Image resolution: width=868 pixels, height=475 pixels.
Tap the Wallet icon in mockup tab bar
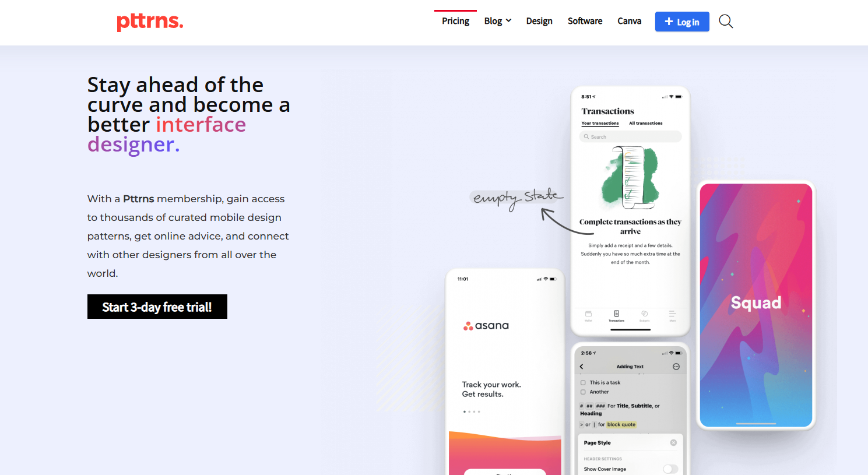(588, 315)
